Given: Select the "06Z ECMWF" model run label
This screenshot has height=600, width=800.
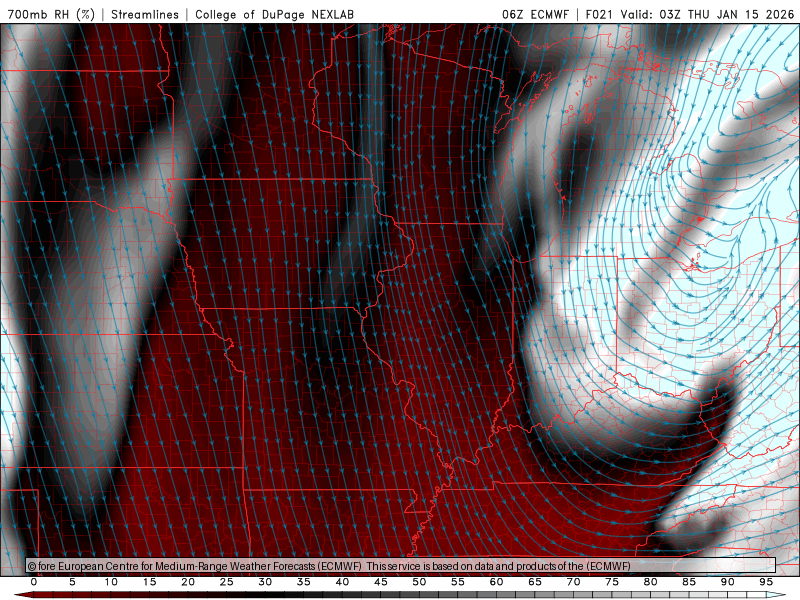Looking at the screenshot, I should tap(535, 14).
